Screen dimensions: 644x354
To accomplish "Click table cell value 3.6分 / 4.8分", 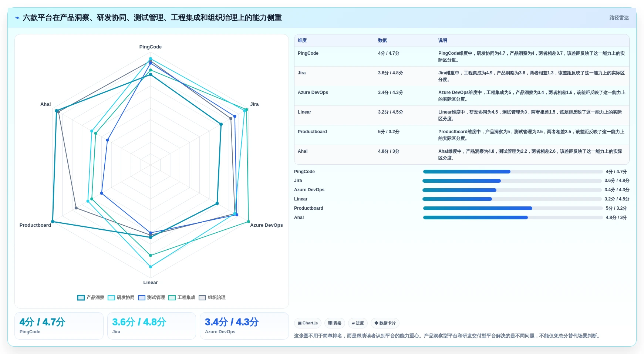I will click(390, 73).
